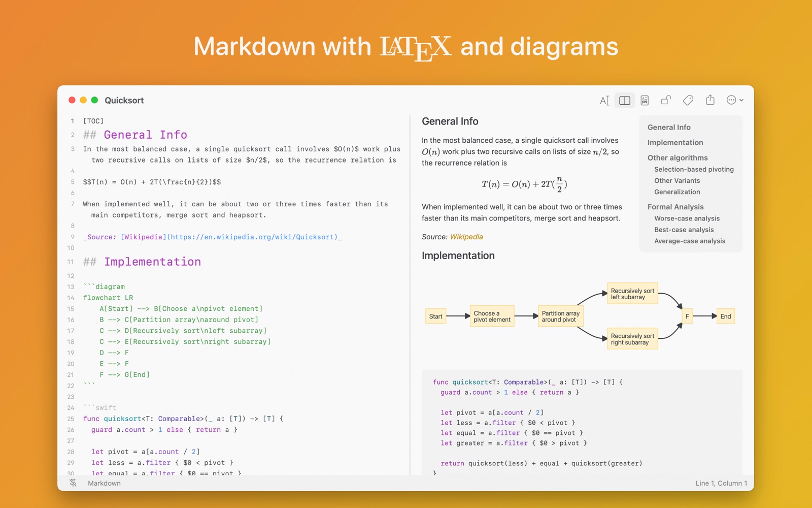Switch to the text editor-only mode icon

click(604, 101)
